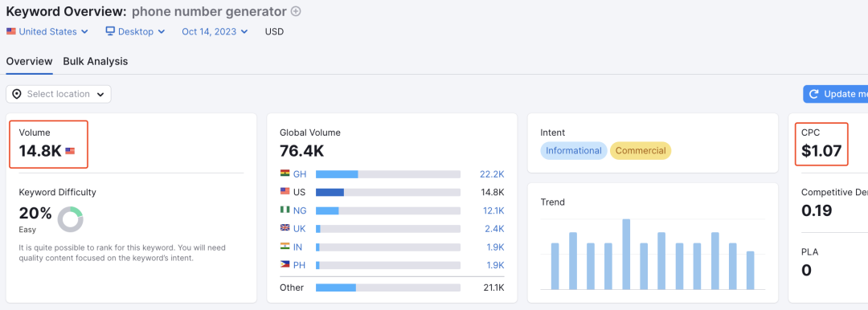Viewport: 868px width, 310px height.
Task: Switch to the Bulk Analysis tab
Action: click(95, 62)
